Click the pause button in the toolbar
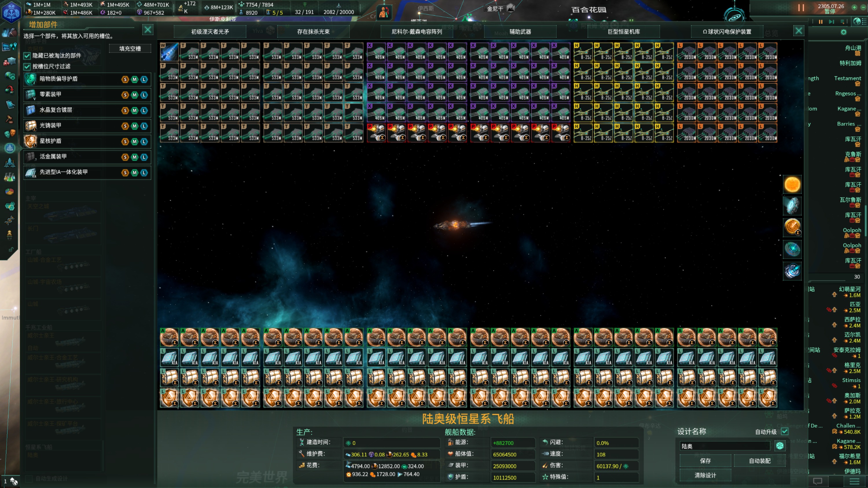This screenshot has width=868, height=488. (821, 22)
